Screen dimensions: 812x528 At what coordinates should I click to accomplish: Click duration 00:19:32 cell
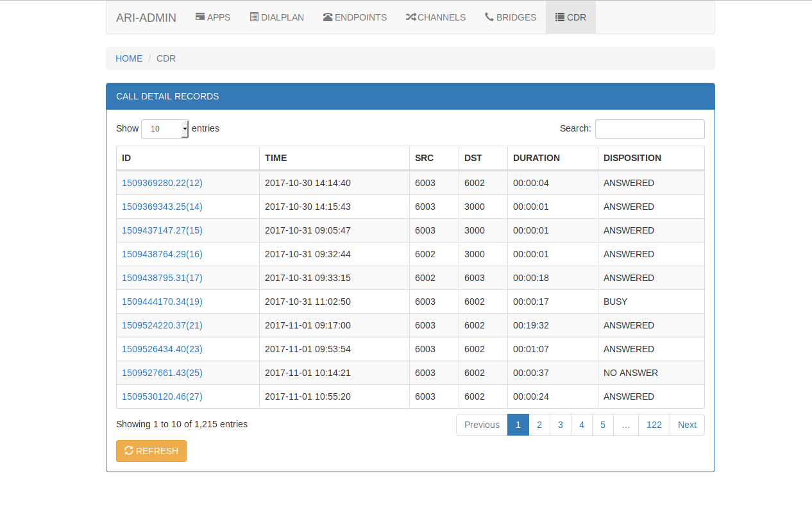tap(553, 325)
